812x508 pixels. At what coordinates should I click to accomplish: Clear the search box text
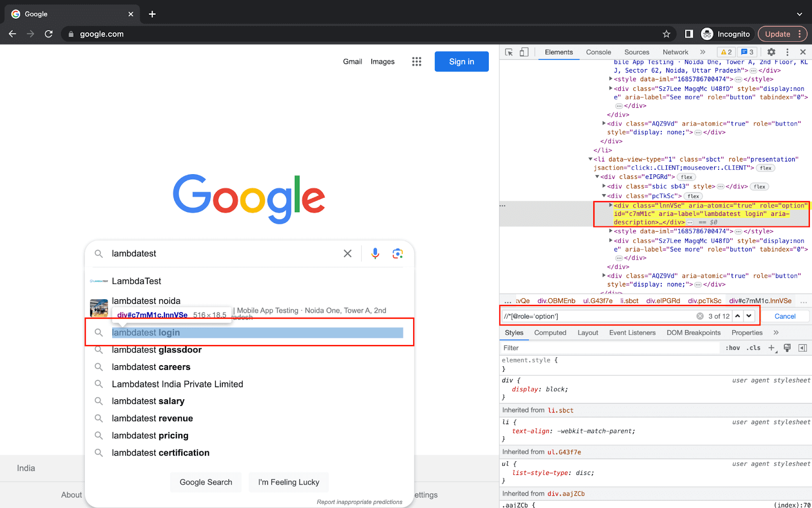point(348,253)
